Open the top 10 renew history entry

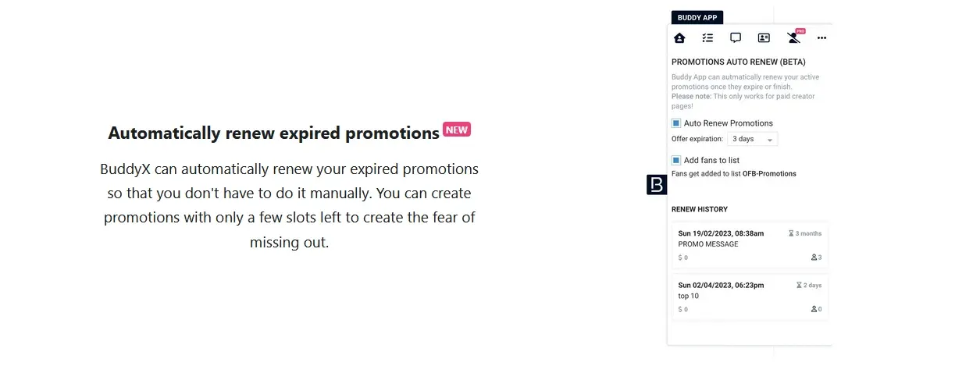tap(750, 297)
